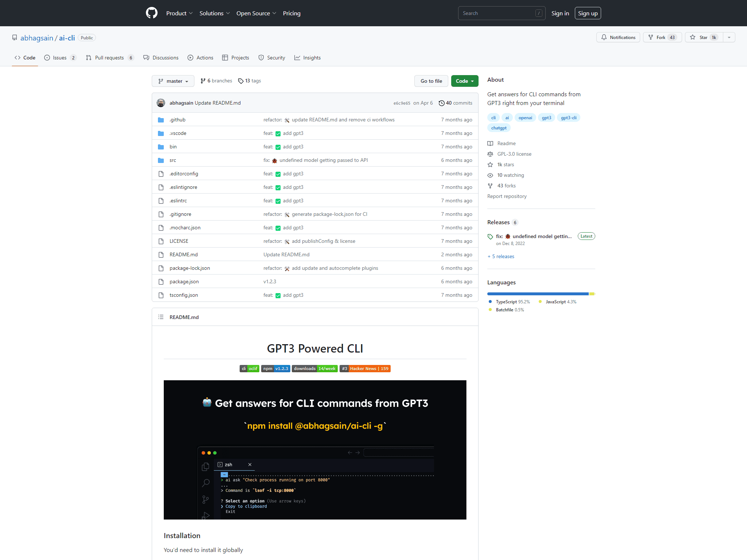Open the .mocharc.json file
This screenshot has width=747, height=560.
(x=185, y=227)
